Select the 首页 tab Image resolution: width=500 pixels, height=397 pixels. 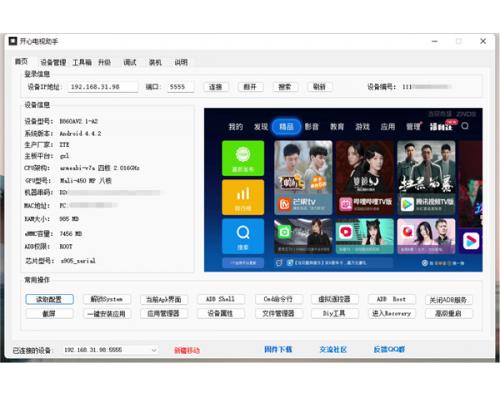(x=21, y=61)
